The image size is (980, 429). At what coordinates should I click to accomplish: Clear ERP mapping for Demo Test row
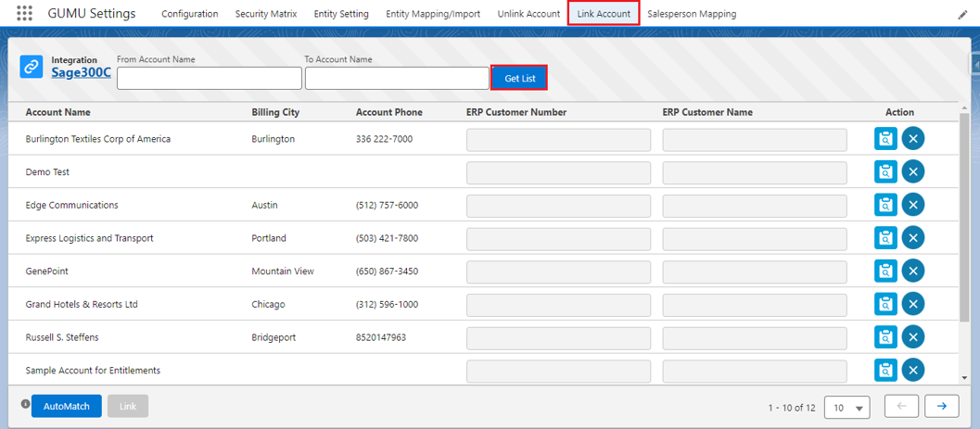coord(913,172)
